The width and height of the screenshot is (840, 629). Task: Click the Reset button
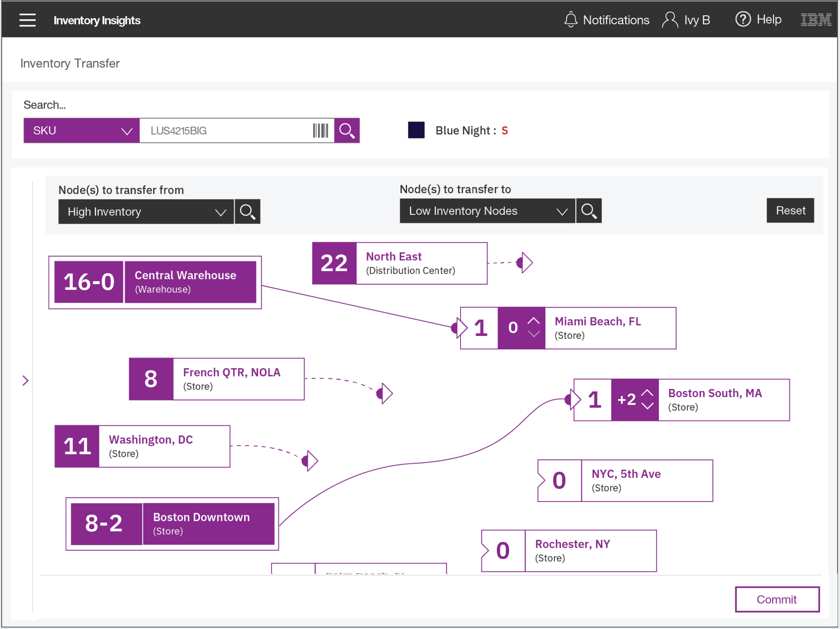point(790,210)
